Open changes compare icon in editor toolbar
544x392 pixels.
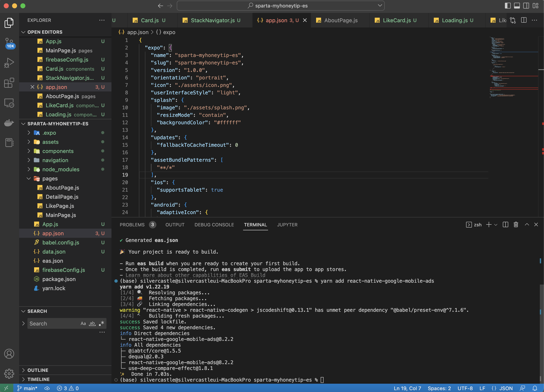[x=513, y=20]
